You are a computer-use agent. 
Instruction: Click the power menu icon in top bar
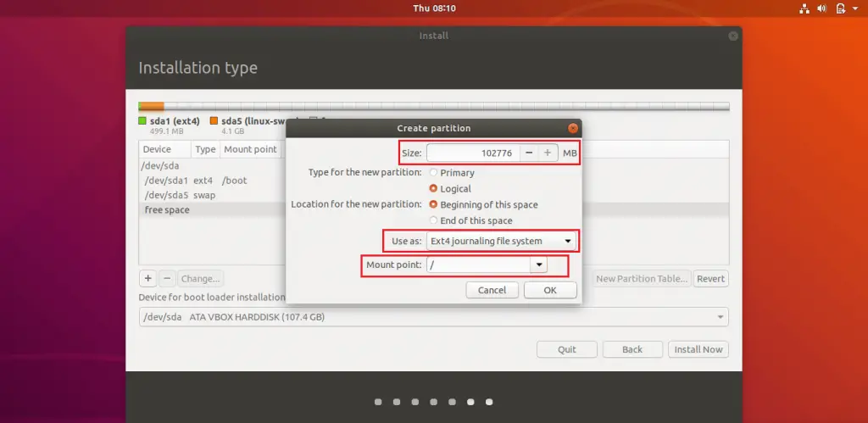pyautogui.click(x=842, y=8)
